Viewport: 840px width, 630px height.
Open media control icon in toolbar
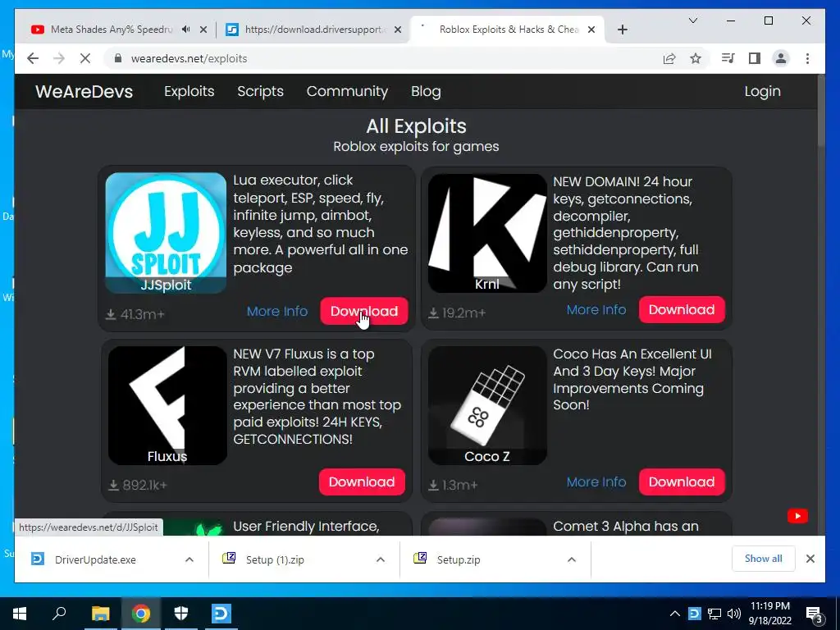(728, 58)
